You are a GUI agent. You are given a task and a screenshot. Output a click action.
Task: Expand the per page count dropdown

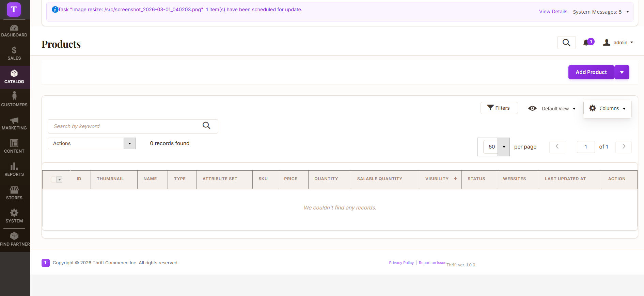pyautogui.click(x=504, y=147)
